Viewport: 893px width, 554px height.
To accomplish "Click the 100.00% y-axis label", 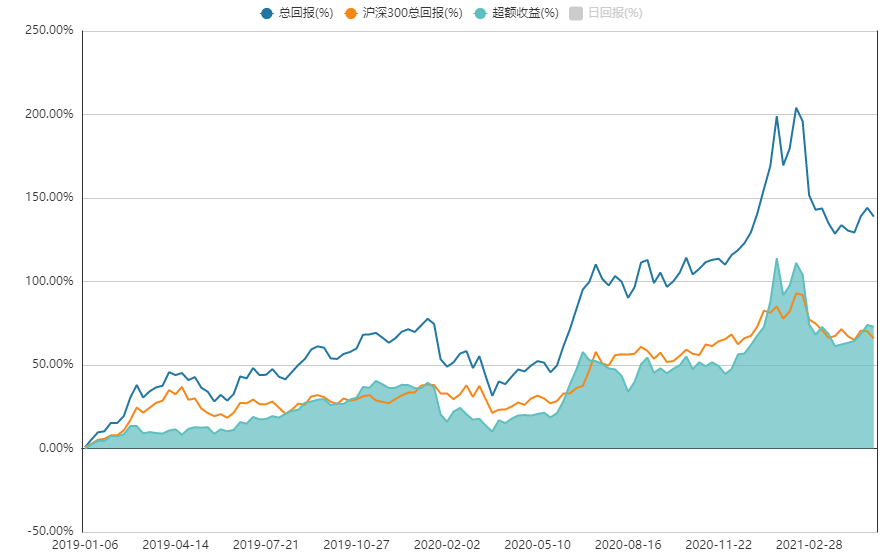I will tap(49, 281).
